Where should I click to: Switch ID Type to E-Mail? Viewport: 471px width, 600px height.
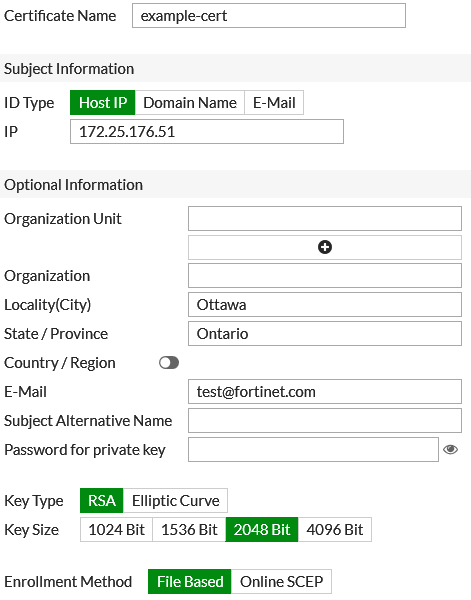tap(274, 103)
